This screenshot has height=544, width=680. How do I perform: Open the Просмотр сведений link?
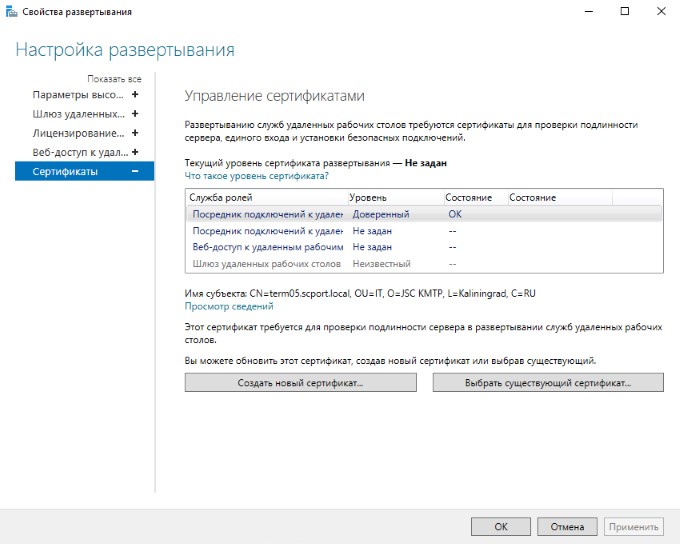[x=229, y=307]
